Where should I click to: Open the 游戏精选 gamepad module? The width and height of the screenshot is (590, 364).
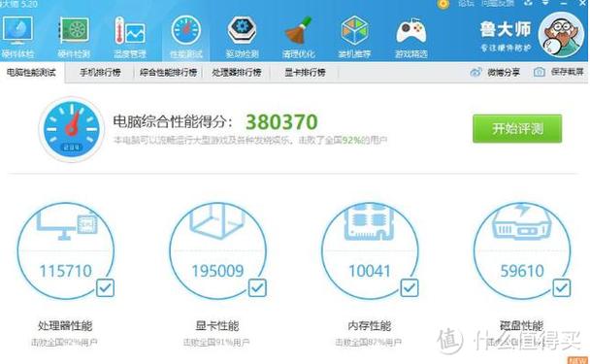(x=410, y=37)
